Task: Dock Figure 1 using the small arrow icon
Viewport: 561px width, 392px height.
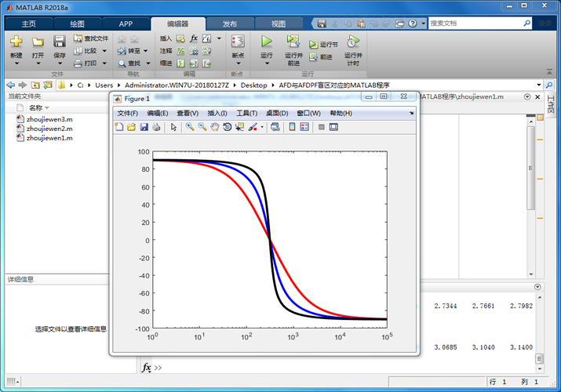Action: point(411,113)
